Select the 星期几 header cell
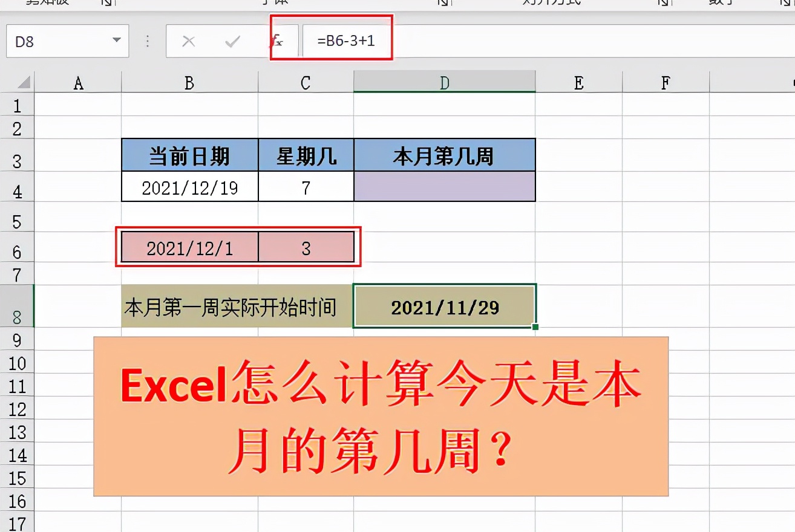The width and height of the screenshot is (795, 532). pyautogui.click(x=306, y=155)
